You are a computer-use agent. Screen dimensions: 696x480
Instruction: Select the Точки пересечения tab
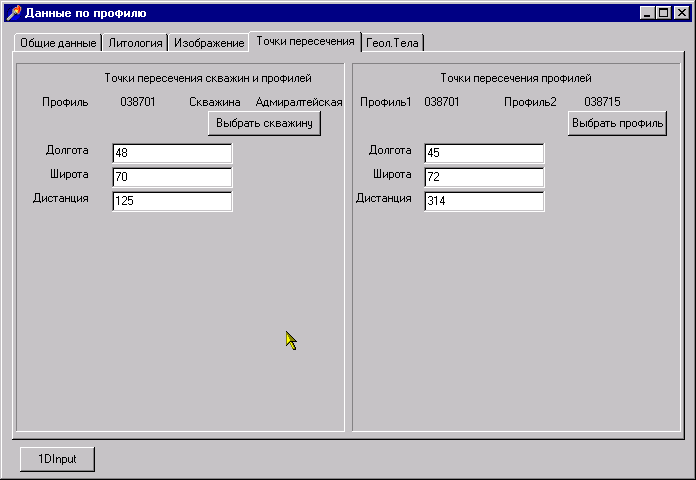click(305, 42)
